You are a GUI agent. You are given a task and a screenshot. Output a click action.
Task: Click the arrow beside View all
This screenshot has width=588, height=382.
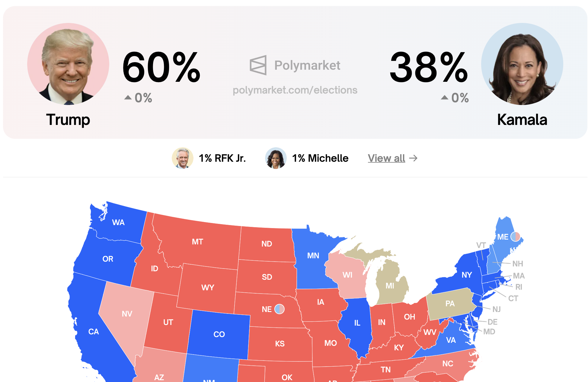(413, 158)
